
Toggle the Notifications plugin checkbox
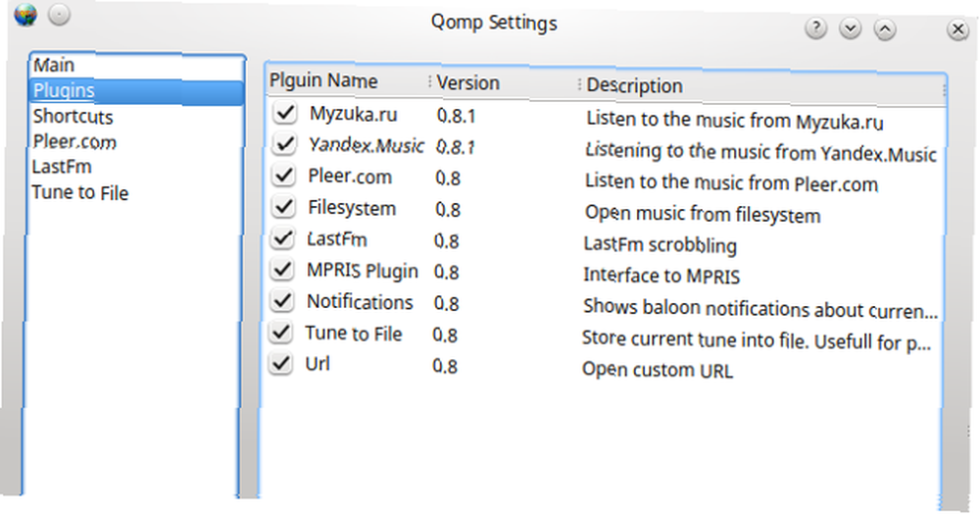click(282, 301)
